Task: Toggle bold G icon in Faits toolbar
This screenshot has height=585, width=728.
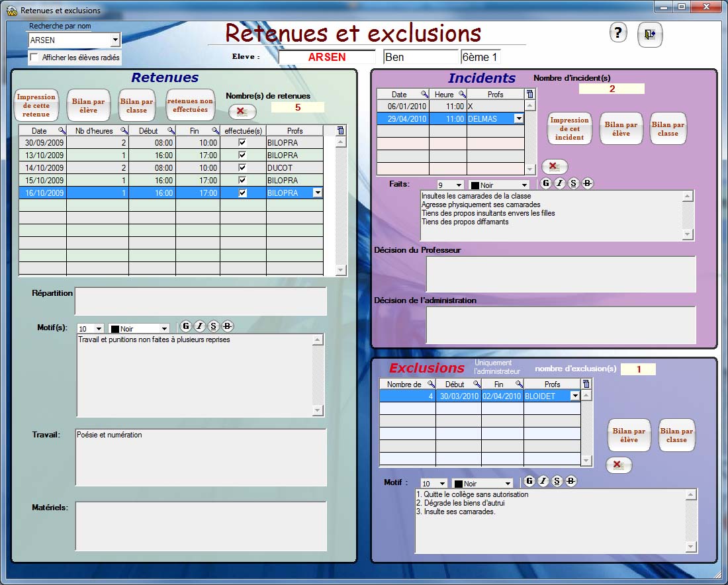Action: click(x=545, y=183)
